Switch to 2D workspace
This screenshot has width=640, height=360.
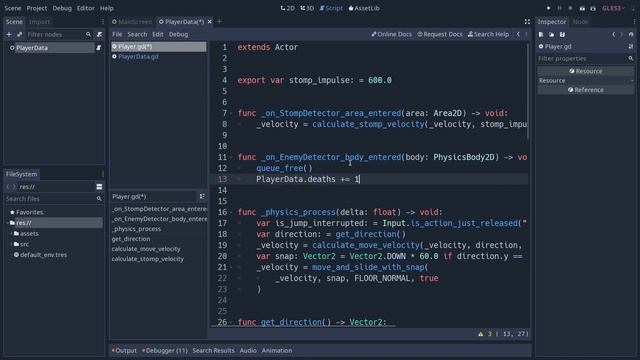tap(287, 8)
